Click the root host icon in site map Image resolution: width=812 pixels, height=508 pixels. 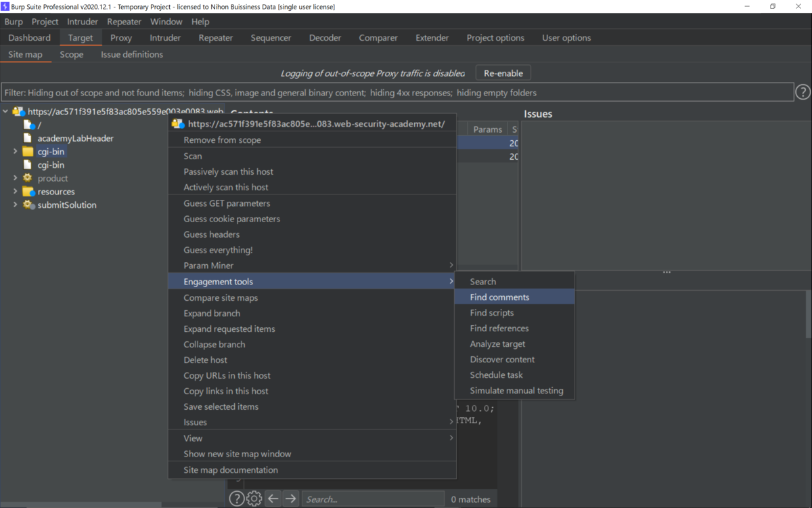(18, 112)
